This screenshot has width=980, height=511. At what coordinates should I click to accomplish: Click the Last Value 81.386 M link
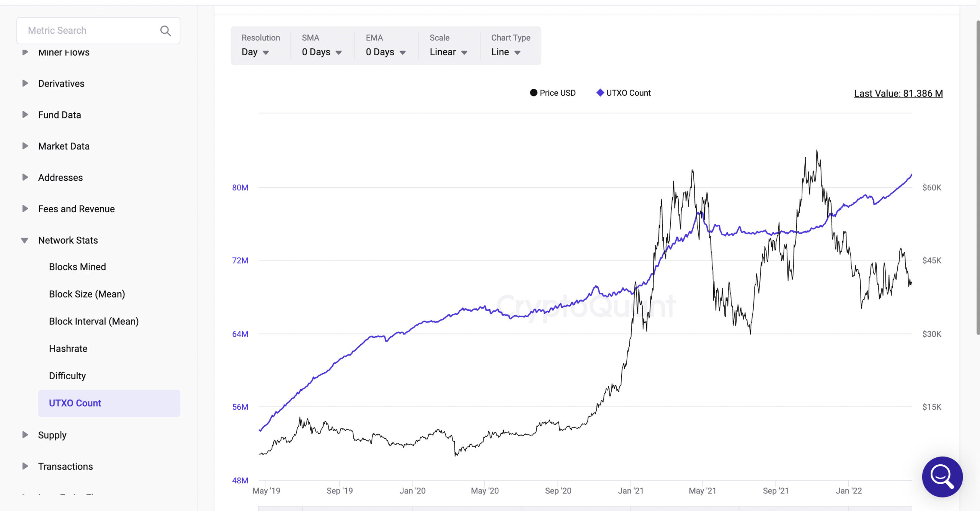pyautogui.click(x=898, y=93)
